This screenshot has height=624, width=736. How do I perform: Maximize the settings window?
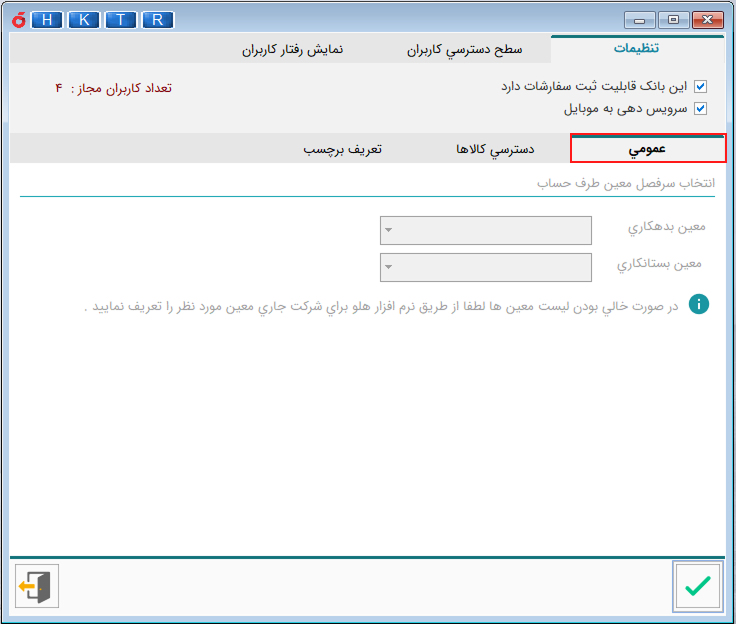pyautogui.click(x=672, y=19)
